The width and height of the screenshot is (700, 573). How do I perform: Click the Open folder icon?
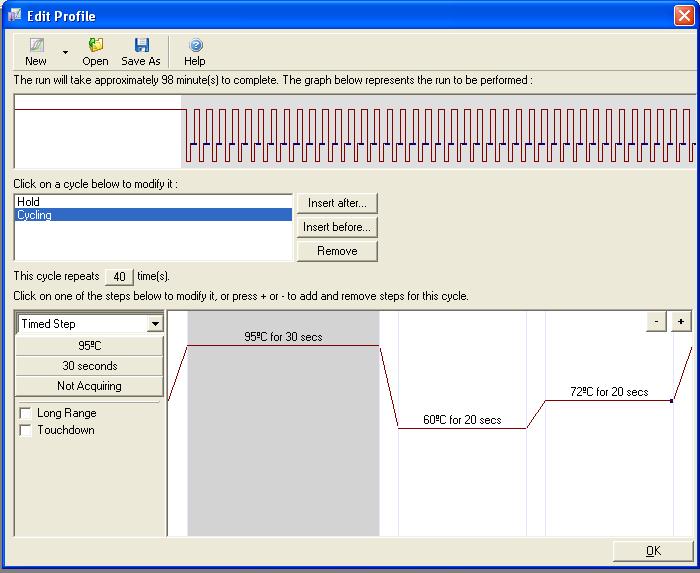tap(96, 45)
